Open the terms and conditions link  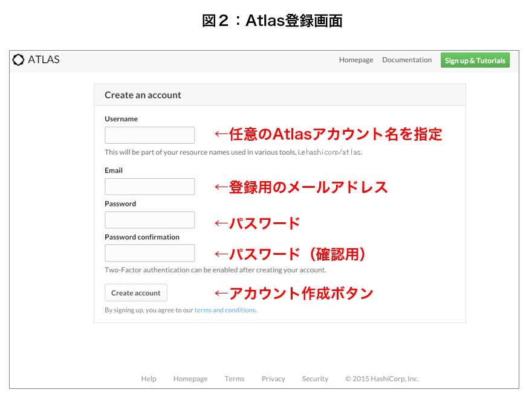(225, 310)
